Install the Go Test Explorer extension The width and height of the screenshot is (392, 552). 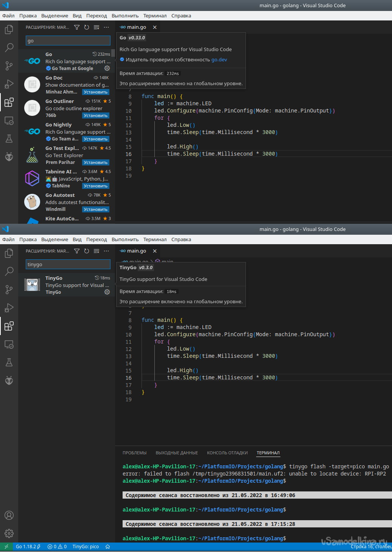96,162
